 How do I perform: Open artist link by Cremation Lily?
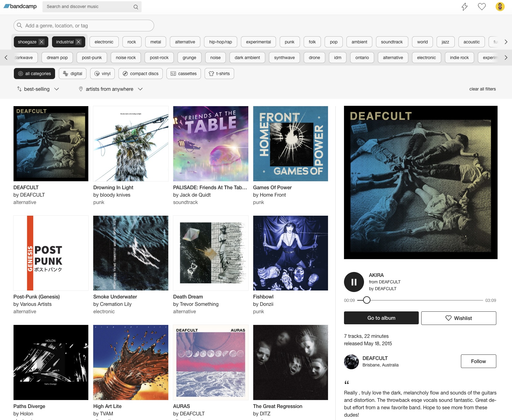point(112,304)
